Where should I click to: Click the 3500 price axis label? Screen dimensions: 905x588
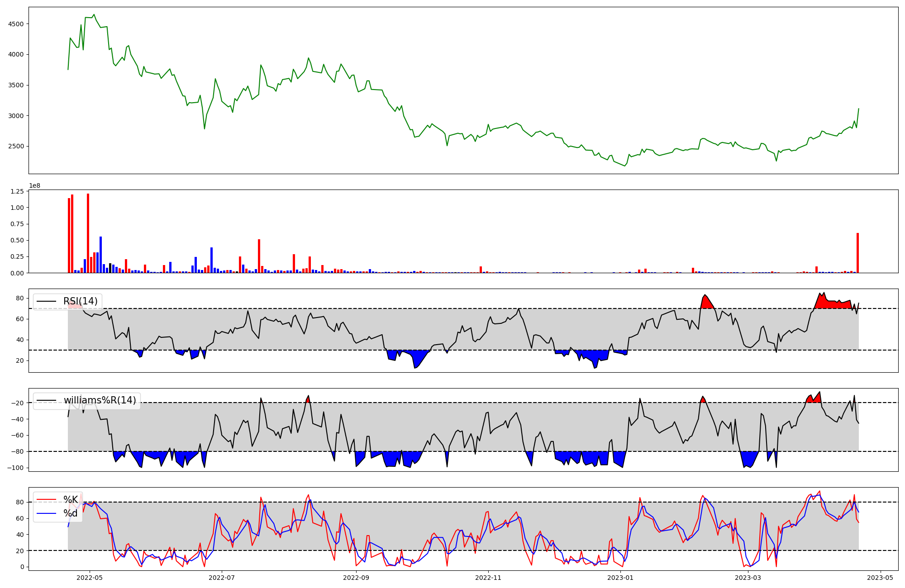tap(16, 85)
